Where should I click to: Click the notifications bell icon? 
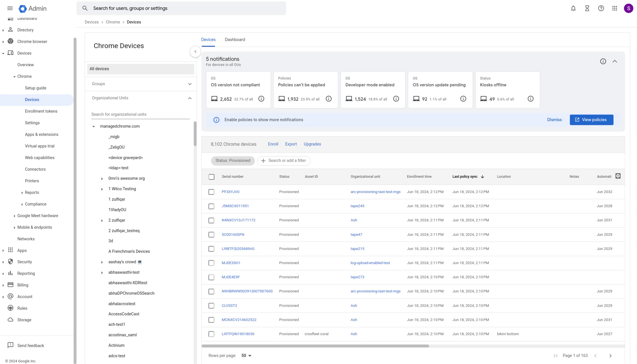(x=572, y=8)
